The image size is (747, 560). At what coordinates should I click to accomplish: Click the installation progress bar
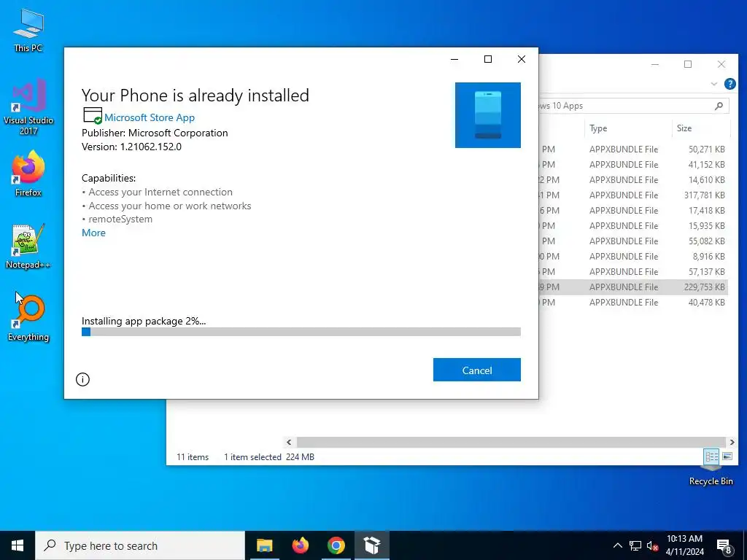tap(301, 332)
